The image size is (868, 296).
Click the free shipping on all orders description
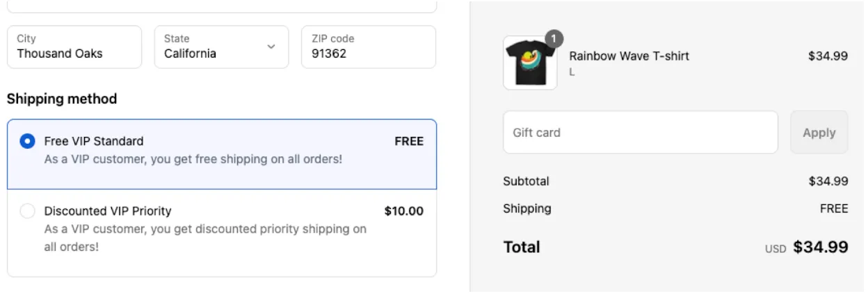click(x=193, y=159)
